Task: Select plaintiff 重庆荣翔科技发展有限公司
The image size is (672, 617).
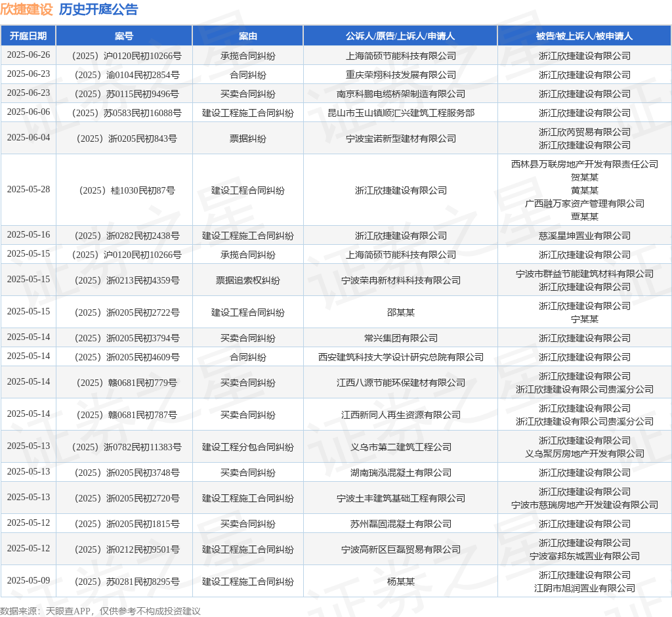Action: click(401, 75)
